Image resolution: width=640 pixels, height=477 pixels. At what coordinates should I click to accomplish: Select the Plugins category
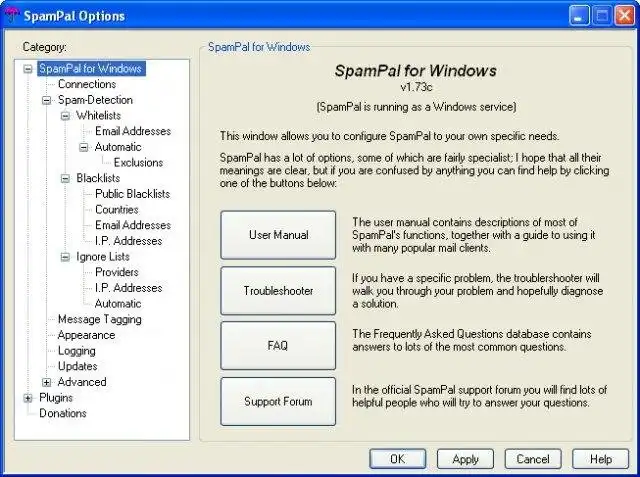(56, 398)
